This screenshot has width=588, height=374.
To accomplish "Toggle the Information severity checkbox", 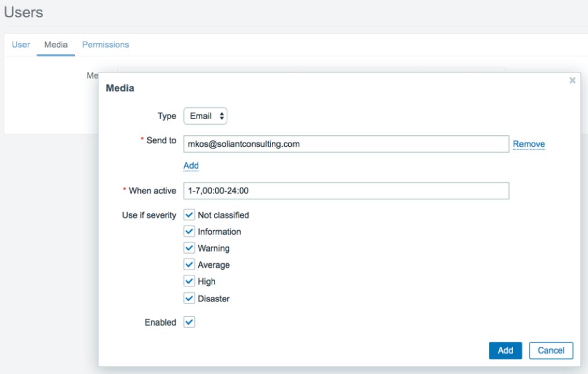I will point(190,231).
